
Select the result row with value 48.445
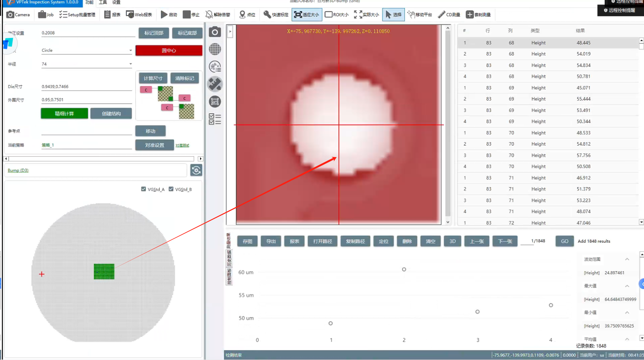click(548, 43)
